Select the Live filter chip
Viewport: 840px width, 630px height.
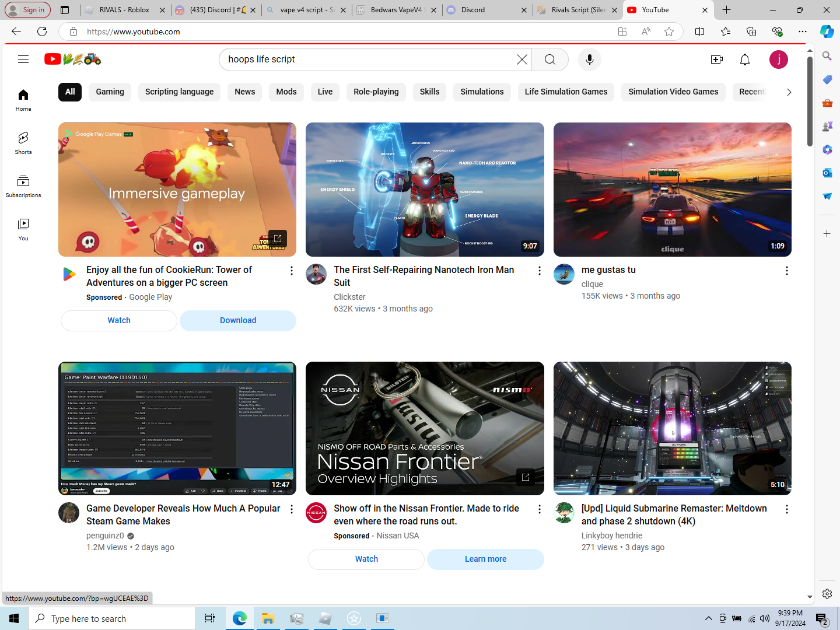click(325, 92)
